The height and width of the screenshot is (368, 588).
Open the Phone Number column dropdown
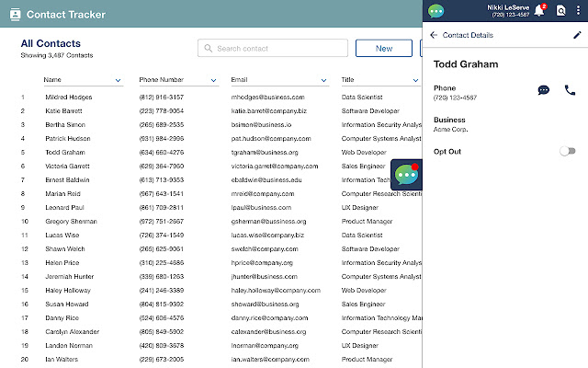[x=213, y=81]
